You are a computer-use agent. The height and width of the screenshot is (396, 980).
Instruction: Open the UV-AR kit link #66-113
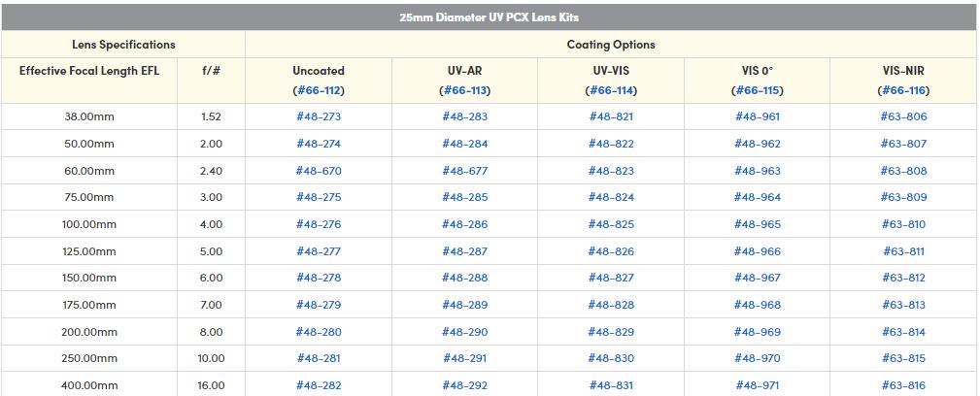(x=464, y=90)
